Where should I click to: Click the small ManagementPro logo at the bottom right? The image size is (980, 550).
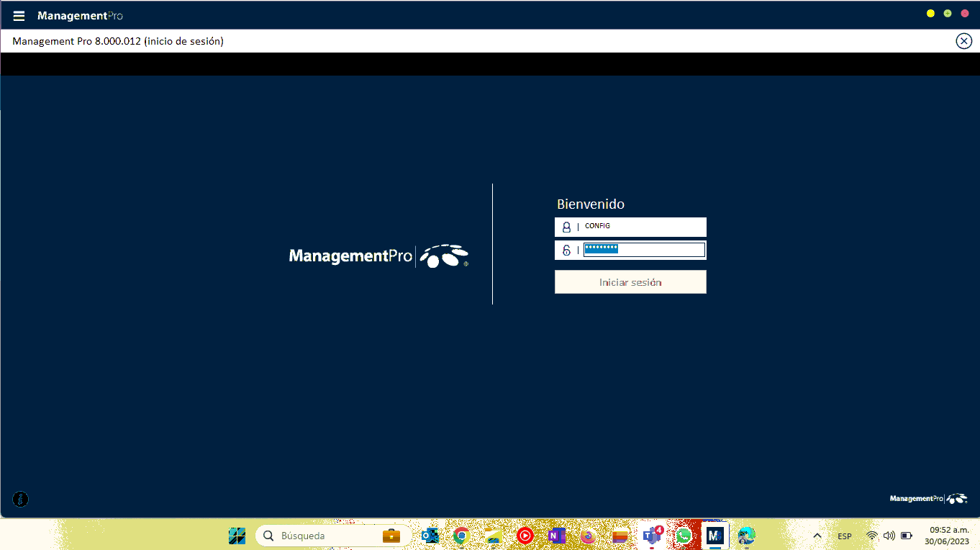[x=928, y=498]
